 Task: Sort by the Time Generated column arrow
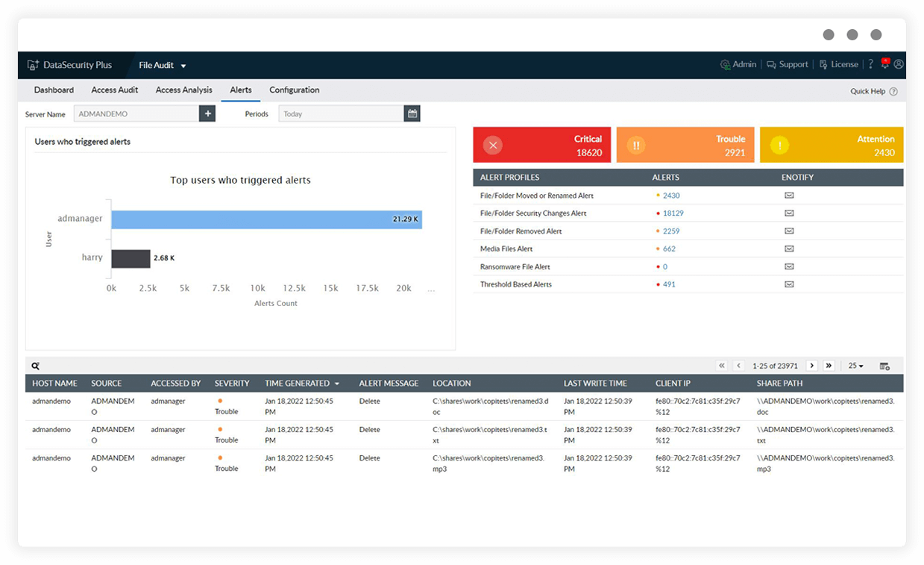tap(338, 383)
